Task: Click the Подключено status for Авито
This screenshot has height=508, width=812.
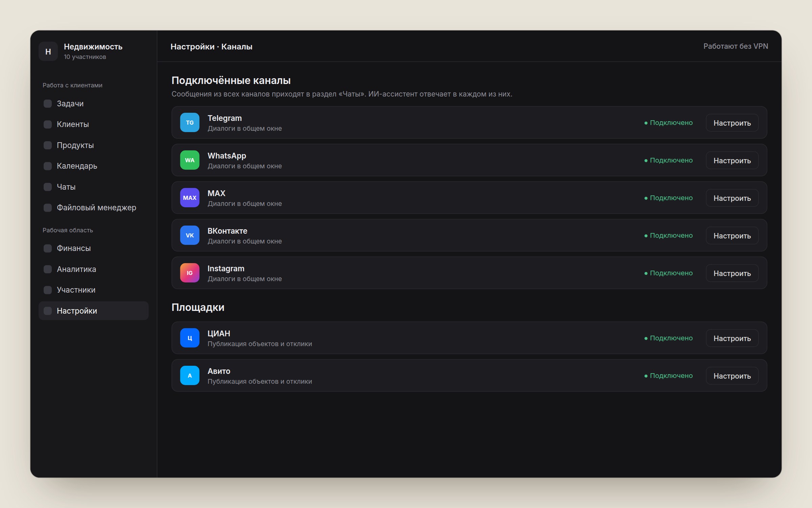Action: coord(668,376)
